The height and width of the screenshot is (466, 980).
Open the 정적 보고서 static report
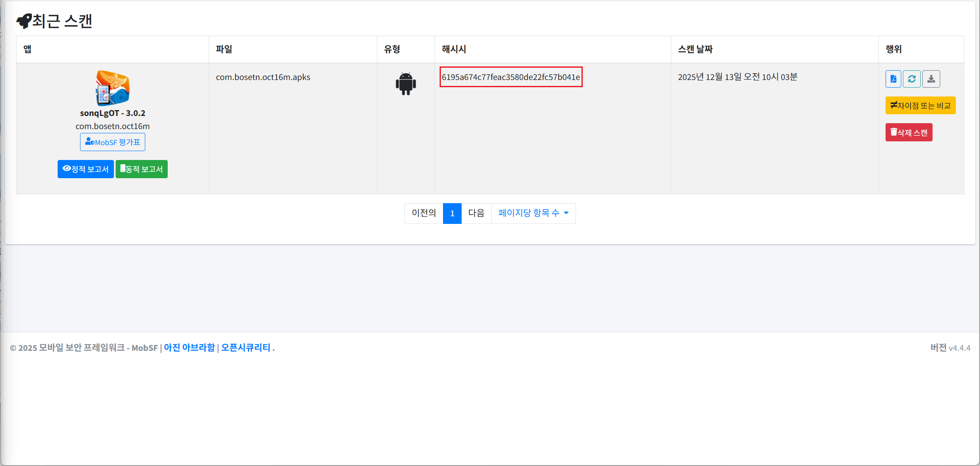[86, 169]
